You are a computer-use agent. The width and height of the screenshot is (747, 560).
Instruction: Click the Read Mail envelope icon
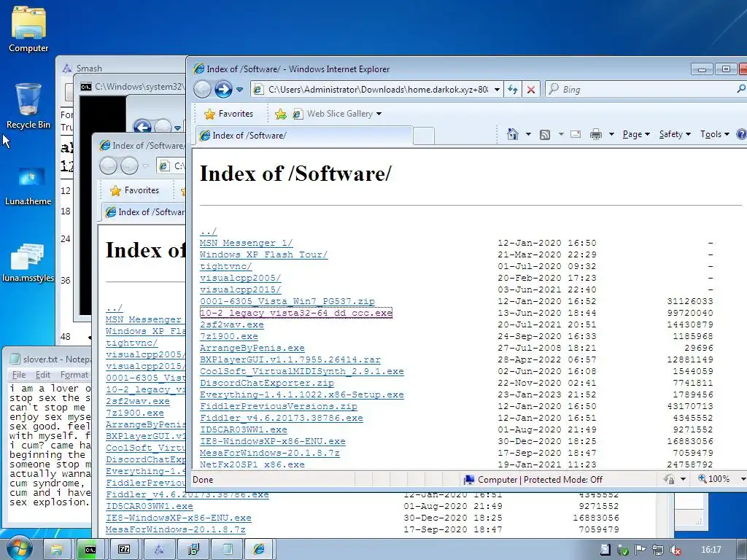coord(576,134)
